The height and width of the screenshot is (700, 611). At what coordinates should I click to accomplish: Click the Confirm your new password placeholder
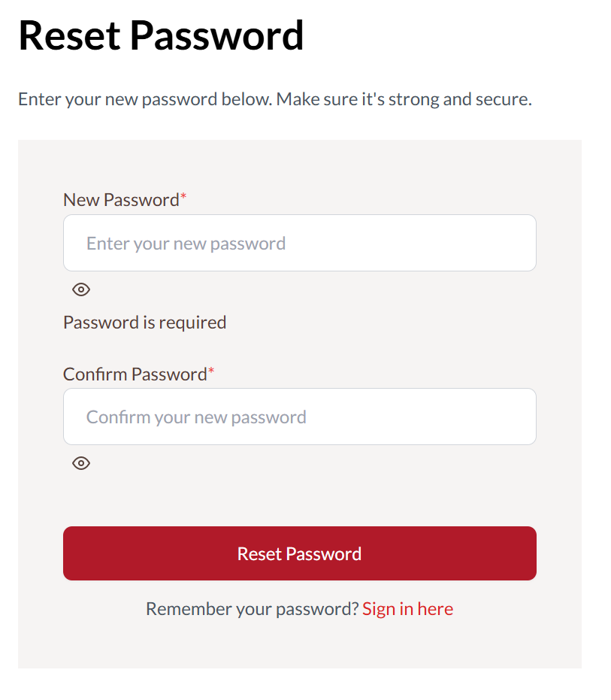coord(196,417)
